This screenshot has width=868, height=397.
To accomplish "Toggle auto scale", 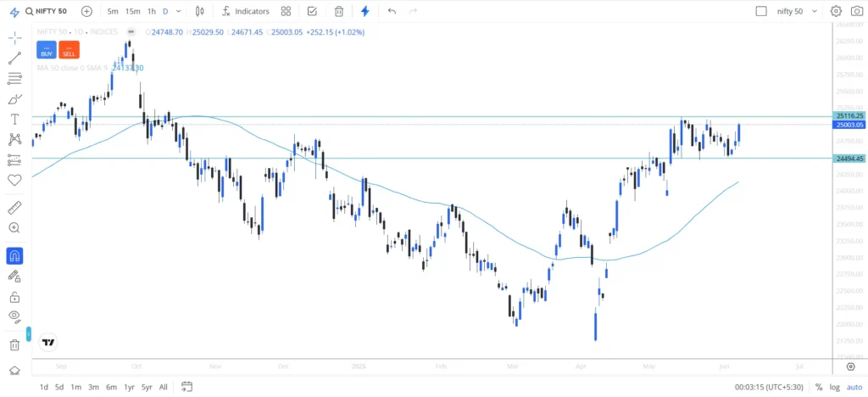I will [x=854, y=387].
